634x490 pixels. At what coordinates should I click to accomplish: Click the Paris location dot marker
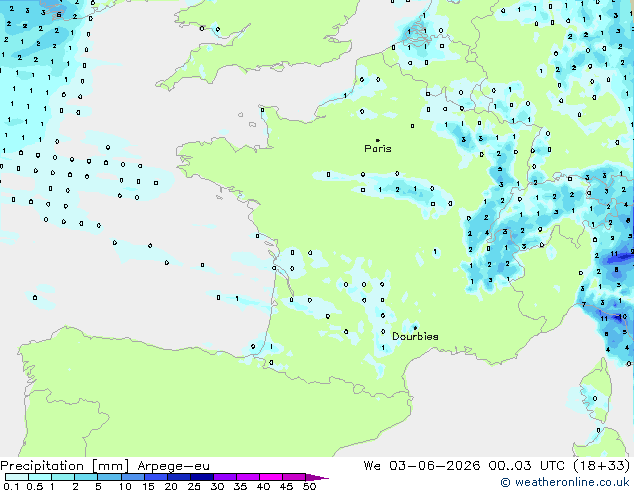[378, 140]
